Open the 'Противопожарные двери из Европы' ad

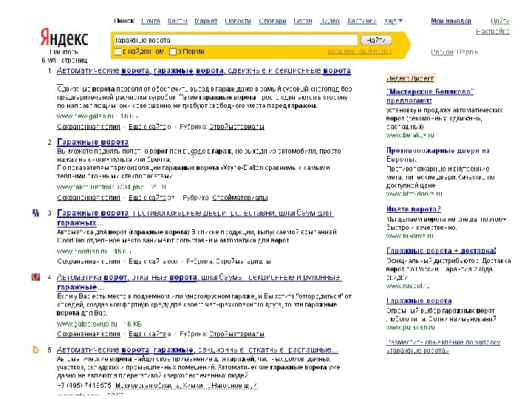pyautogui.click(x=437, y=154)
